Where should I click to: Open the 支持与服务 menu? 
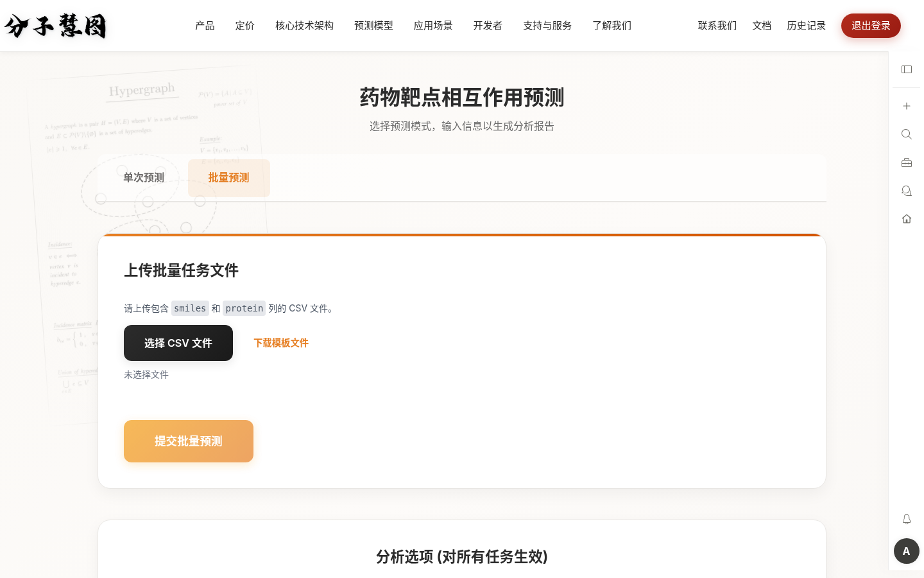click(547, 26)
